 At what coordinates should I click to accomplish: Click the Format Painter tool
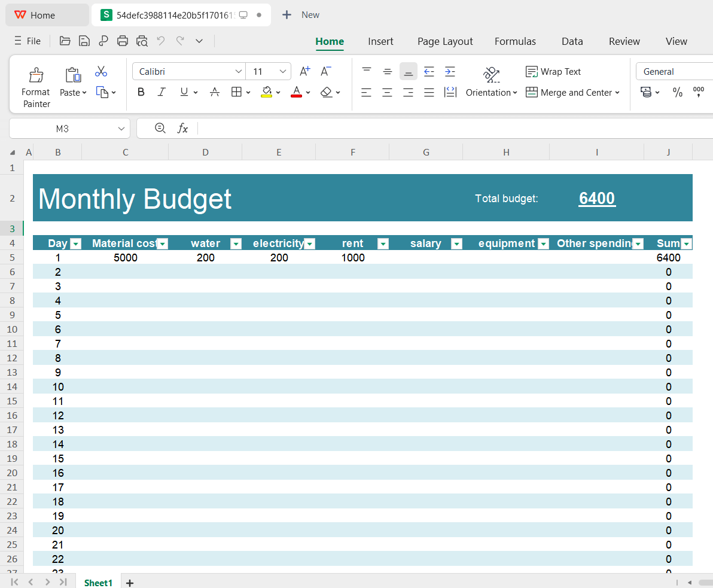pos(36,88)
